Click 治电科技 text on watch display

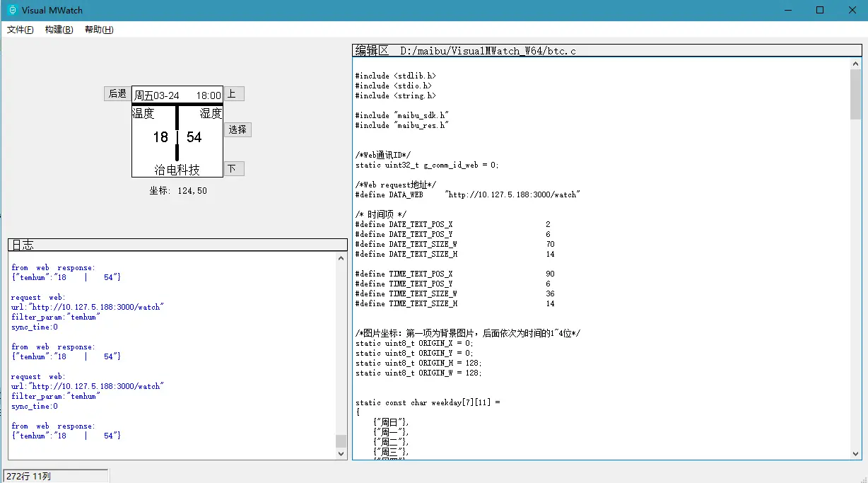coord(177,170)
